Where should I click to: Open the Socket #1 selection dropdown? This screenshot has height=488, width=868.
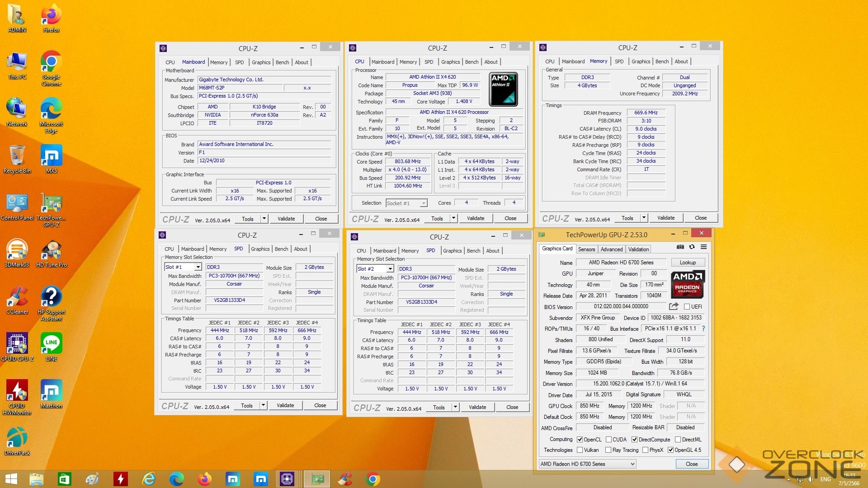click(x=424, y=203)
